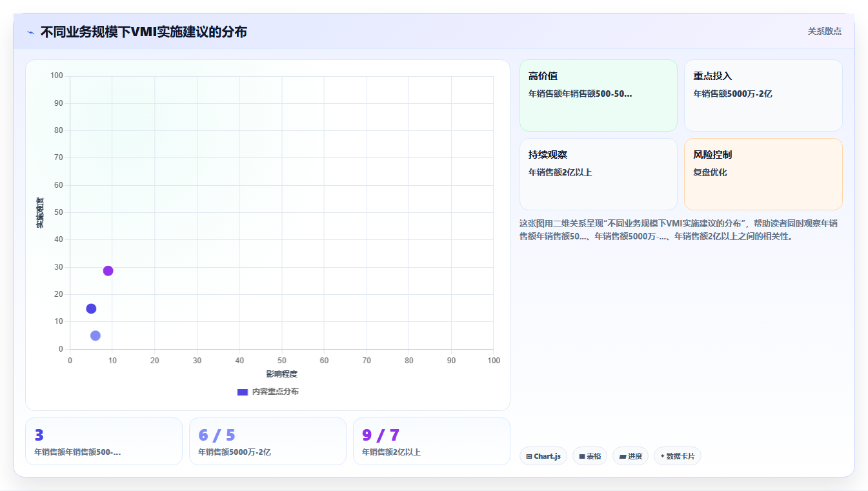Click the stat card showing 9 / 7

click(432, 441)
